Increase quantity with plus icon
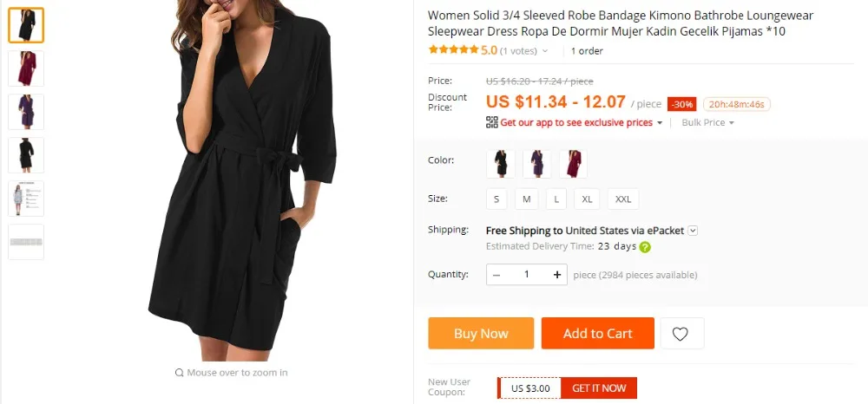868x404 pixels. point(557,275)
